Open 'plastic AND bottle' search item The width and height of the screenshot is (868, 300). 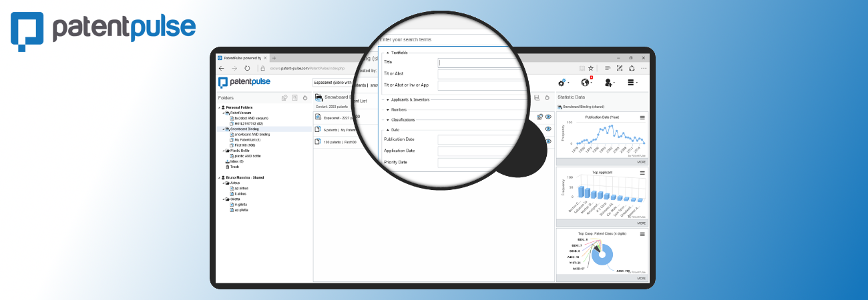click(x=247, y=156)
